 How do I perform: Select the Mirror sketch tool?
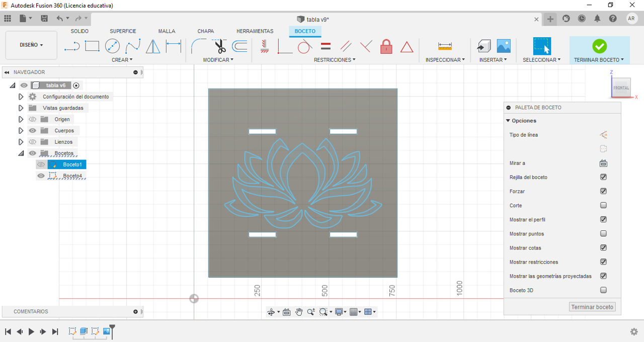pos(153,47)
